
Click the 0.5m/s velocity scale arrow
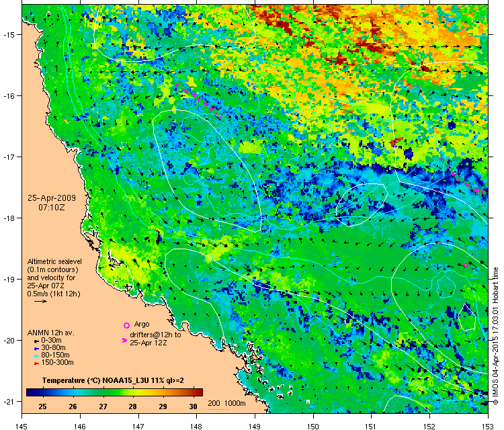pyautogui.click(x=41, y=301)
